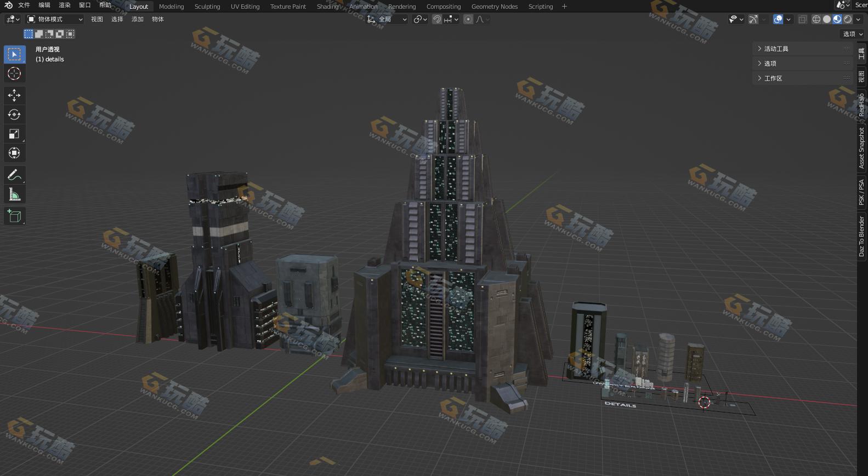Screen dimensions: 868x476
Task: Click the Blender logo menu icon
Action: point(8,5)
